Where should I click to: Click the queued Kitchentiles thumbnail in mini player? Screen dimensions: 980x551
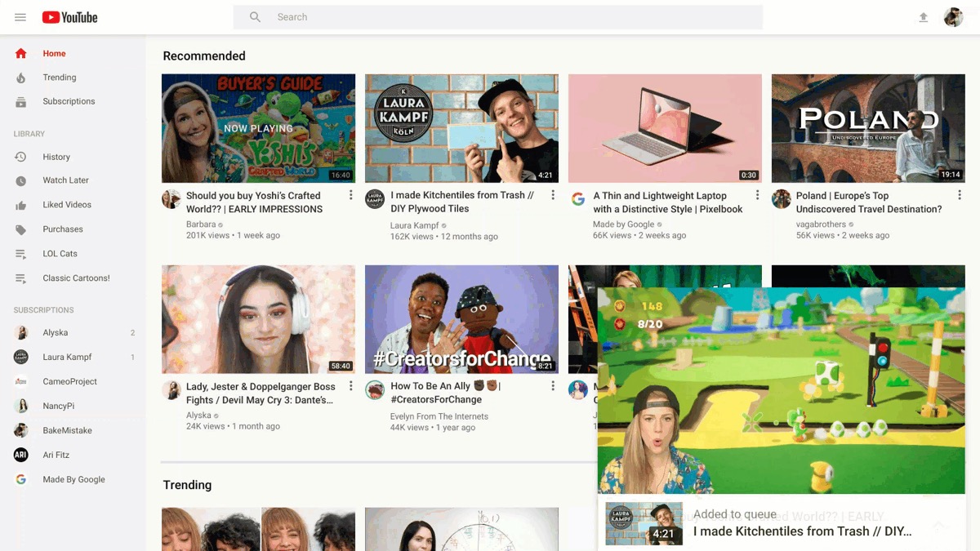(x=644, y=524)
